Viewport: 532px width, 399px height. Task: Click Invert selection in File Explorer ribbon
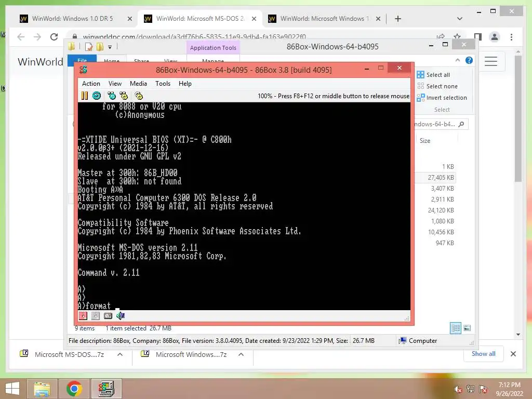click(x=442, y=98)
